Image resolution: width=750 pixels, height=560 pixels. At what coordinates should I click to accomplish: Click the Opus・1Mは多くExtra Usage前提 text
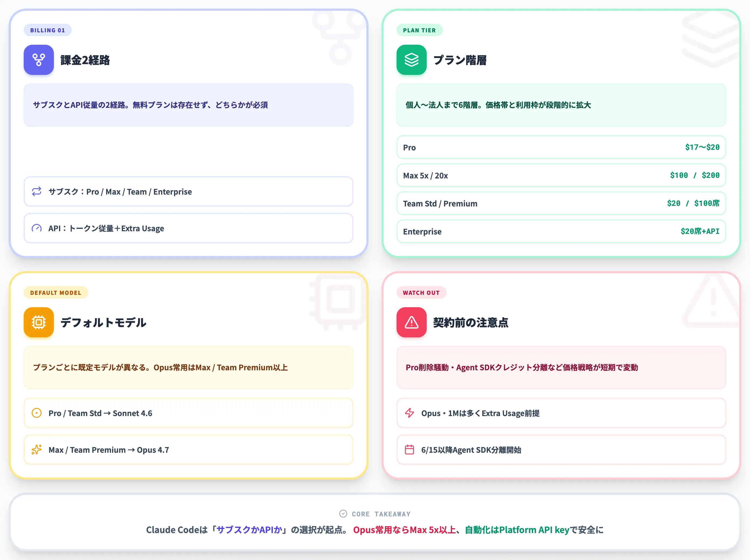point(480,413)
